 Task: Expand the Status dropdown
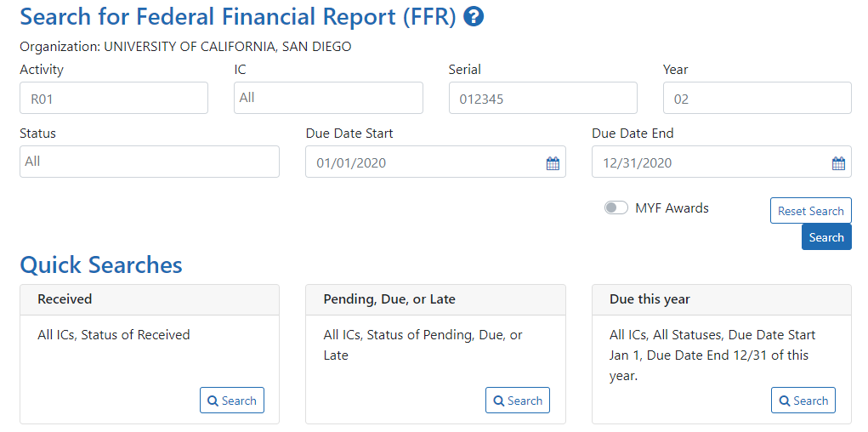click(150, 162)
